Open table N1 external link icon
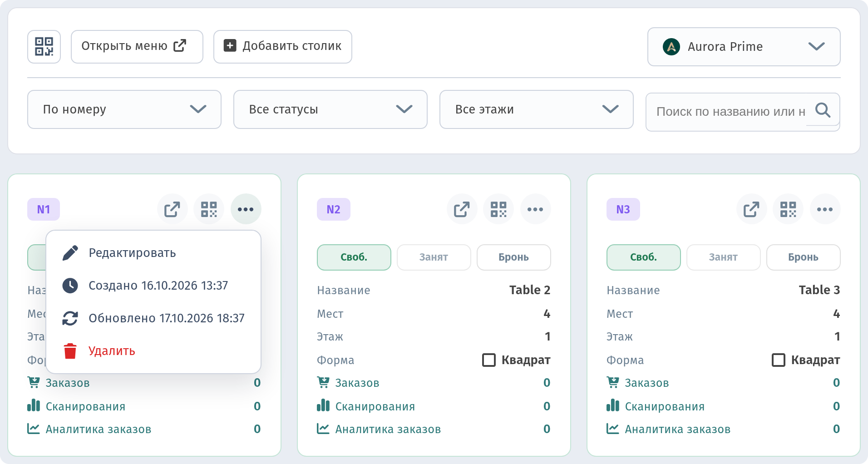The height and width of the screenshot is (464, 868). point(173,209)
